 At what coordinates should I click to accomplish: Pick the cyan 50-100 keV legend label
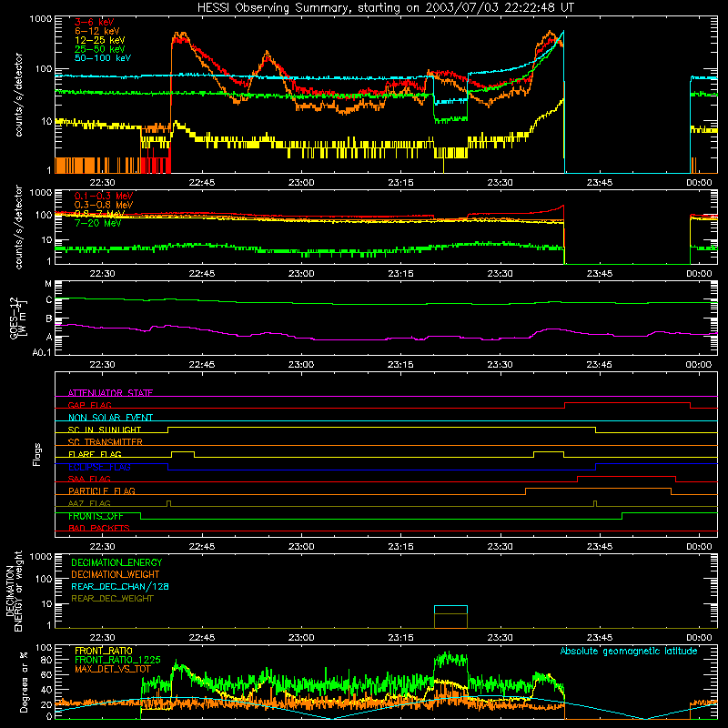point(103,58)
